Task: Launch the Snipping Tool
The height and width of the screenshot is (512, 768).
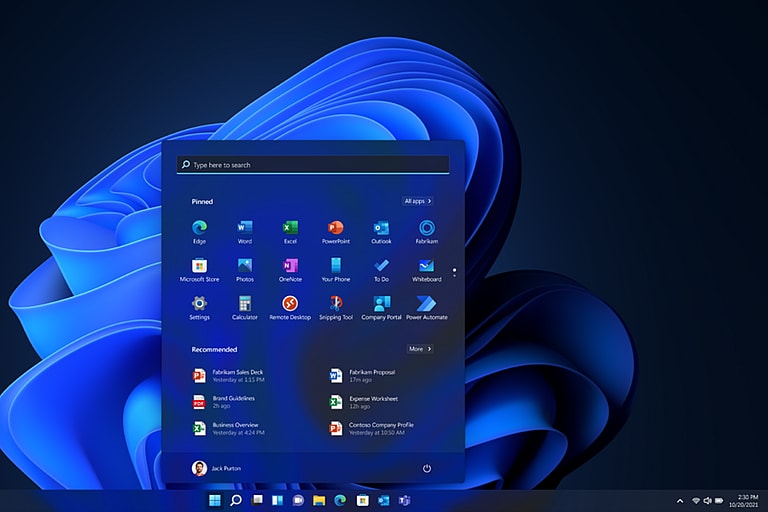Action: 336,304
